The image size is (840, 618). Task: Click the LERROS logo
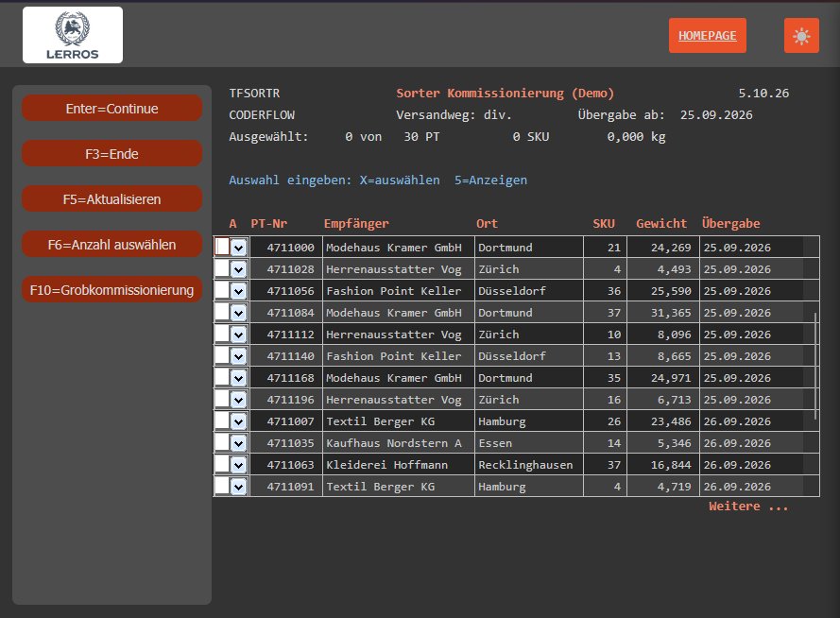(x=73, y=35)
